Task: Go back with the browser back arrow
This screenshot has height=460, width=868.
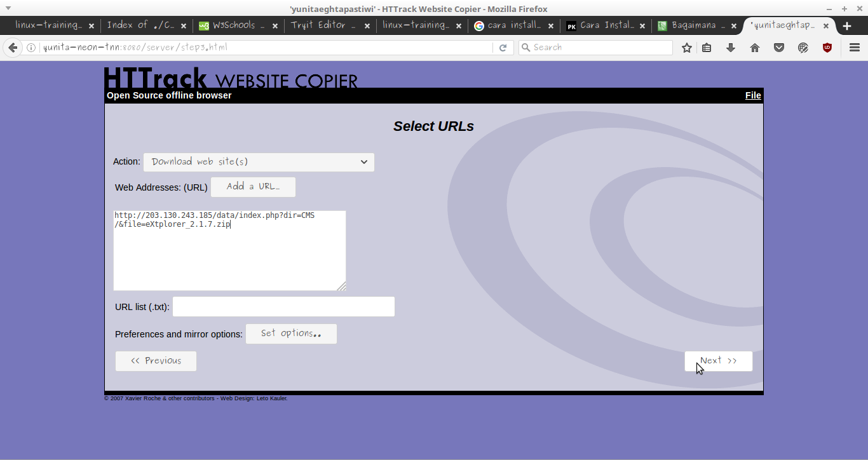Action: (x=13, y=48)
